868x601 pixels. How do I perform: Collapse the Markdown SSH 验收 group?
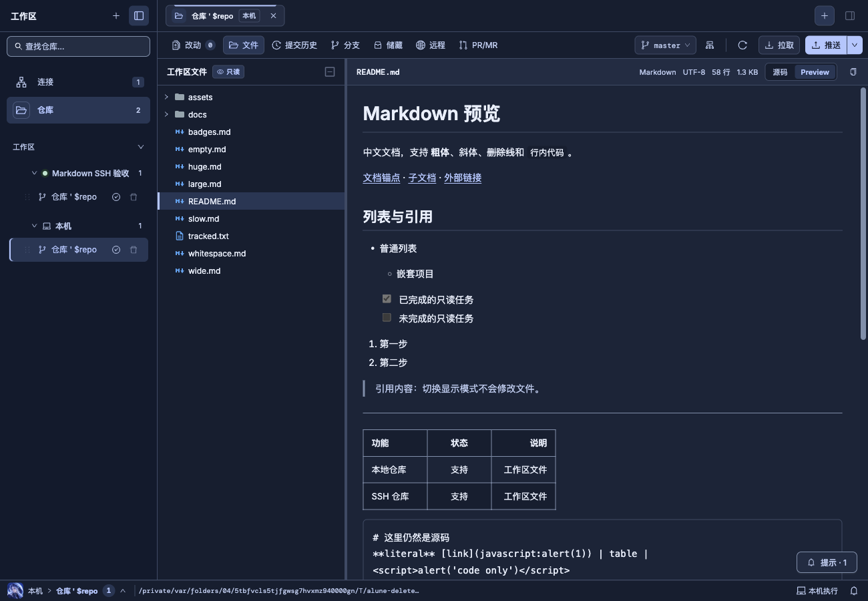pyautogui.click(x=35, y=173)
